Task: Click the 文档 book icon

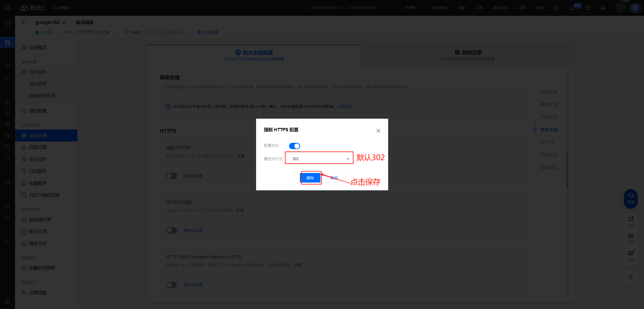Action: [x=631, y=236]
